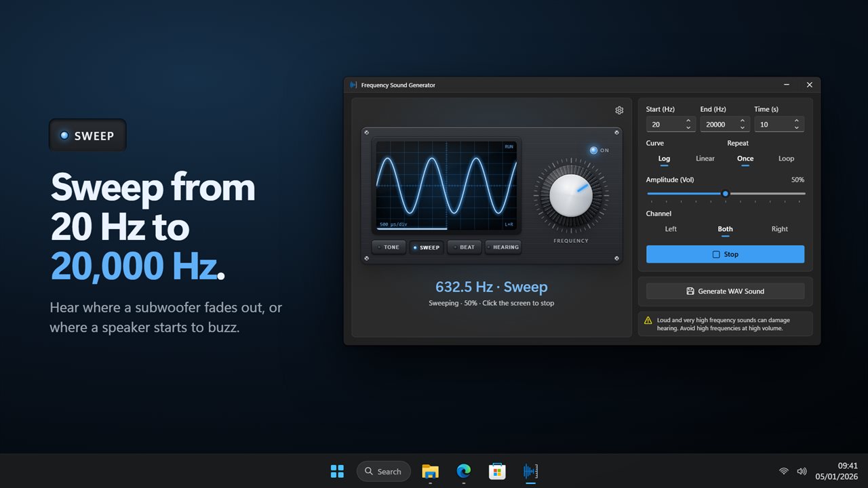Click the Amplitude 50% value label
The height and width of the screenshot is (488, 868).
pyautogui.click(x=797, y=180)
